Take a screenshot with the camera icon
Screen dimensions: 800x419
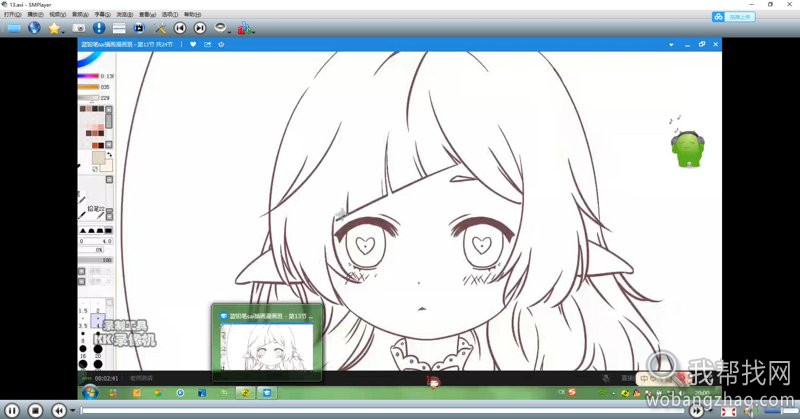tap(79, 28)
